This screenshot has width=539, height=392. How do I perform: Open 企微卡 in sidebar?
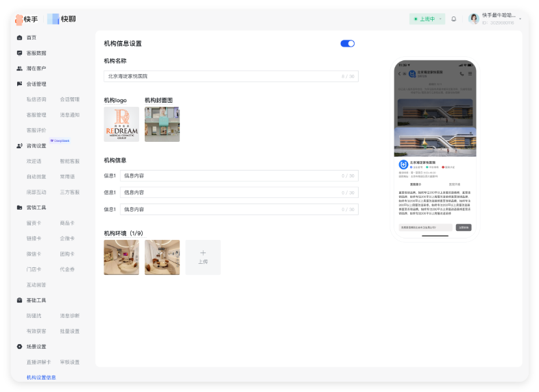(67, 238)
